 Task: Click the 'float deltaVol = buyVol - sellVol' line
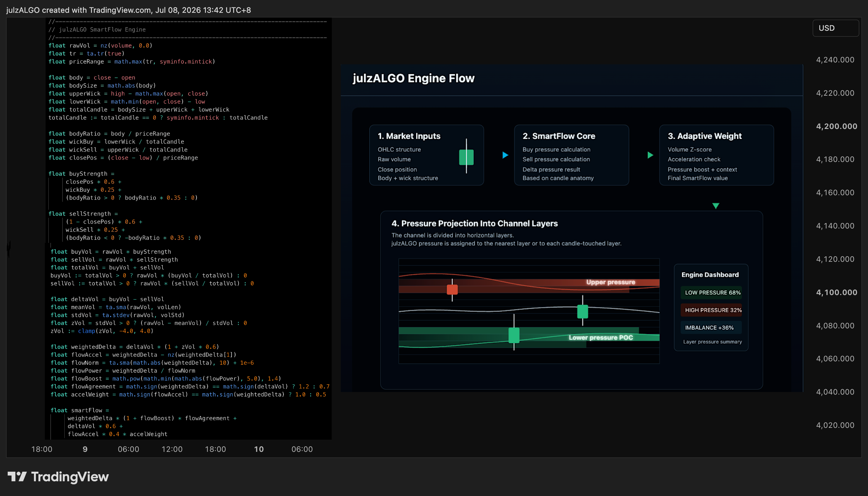[x=107, y=299]
